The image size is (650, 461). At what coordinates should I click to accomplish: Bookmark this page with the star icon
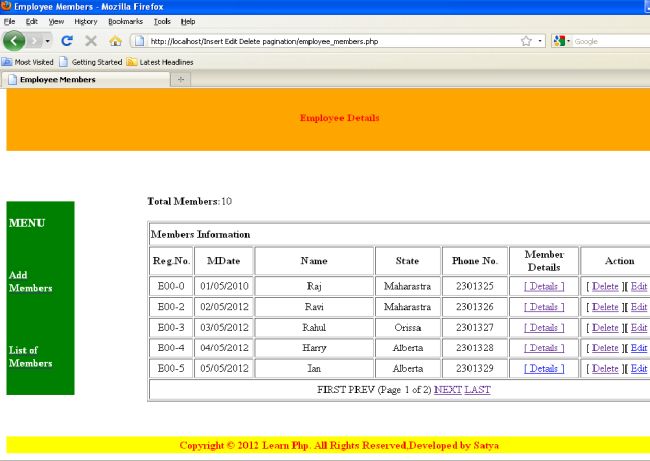526,41
